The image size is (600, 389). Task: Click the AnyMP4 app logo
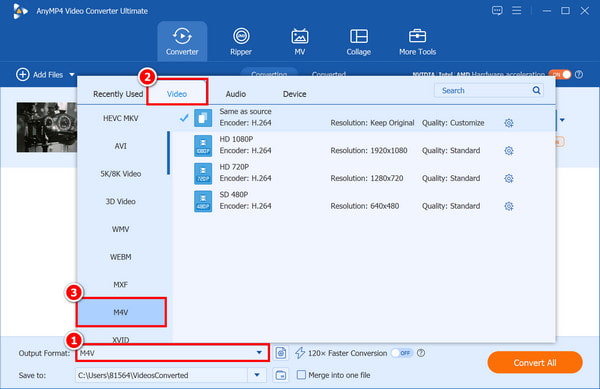coord(20,11)
